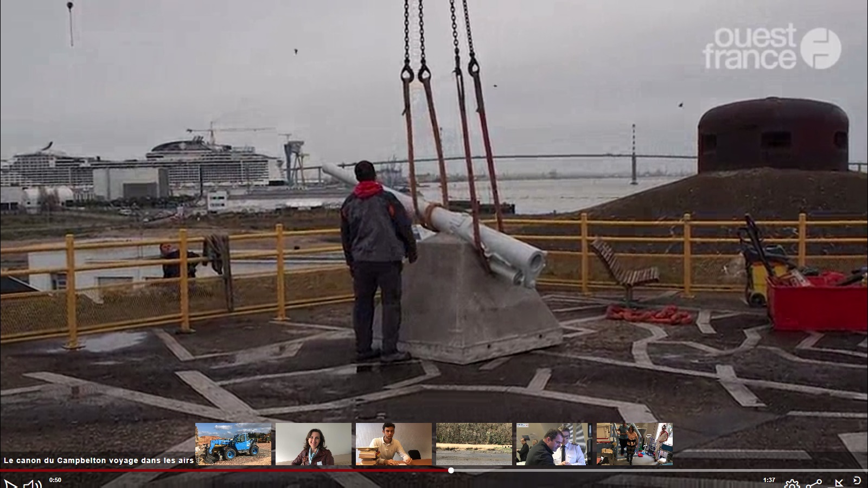
Task: Open suggested video with the uniformed officer
Action: point(554,444)
